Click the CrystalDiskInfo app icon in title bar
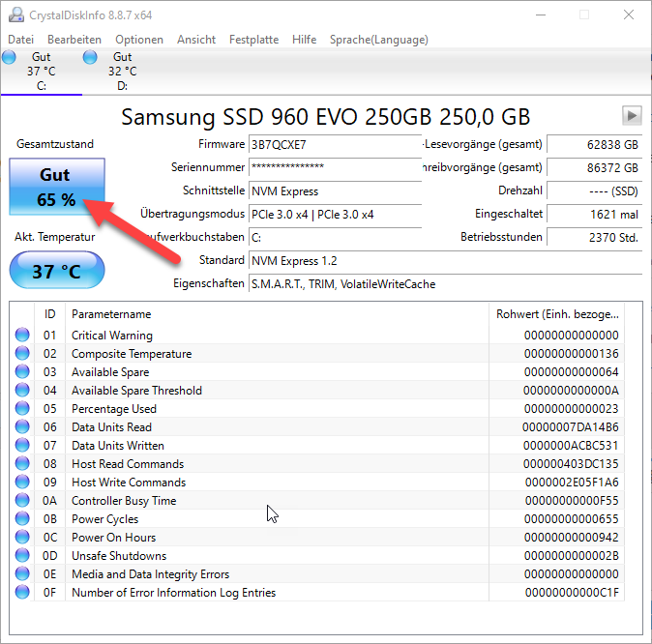Image resolution: width=652 pixels, height=644 pixels. (x=16, y=15)
